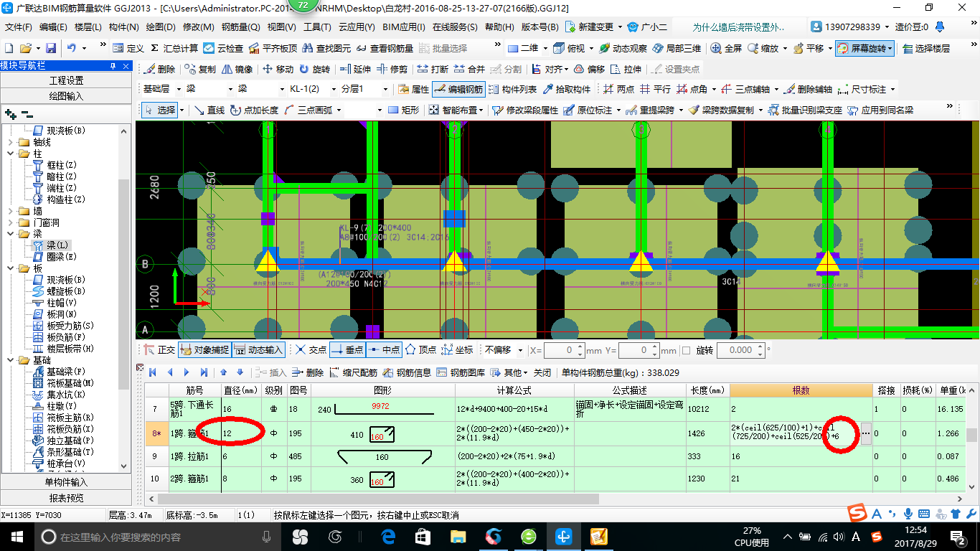Toggle 中点 midpoint snap
This screenshot has width=980, height=551.
[x=384, y=349]
